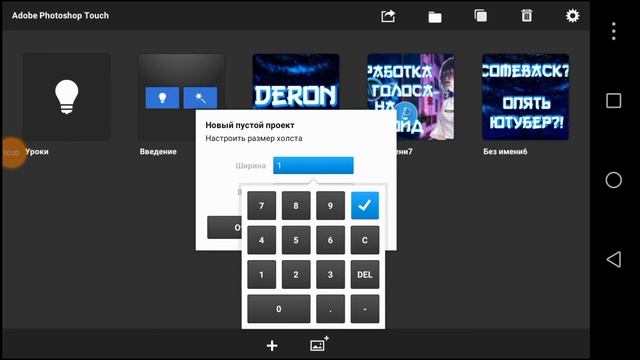Tap keypad digit 5
The height and width of the screenshot is (360, 640).
click(x=296, y=240)
